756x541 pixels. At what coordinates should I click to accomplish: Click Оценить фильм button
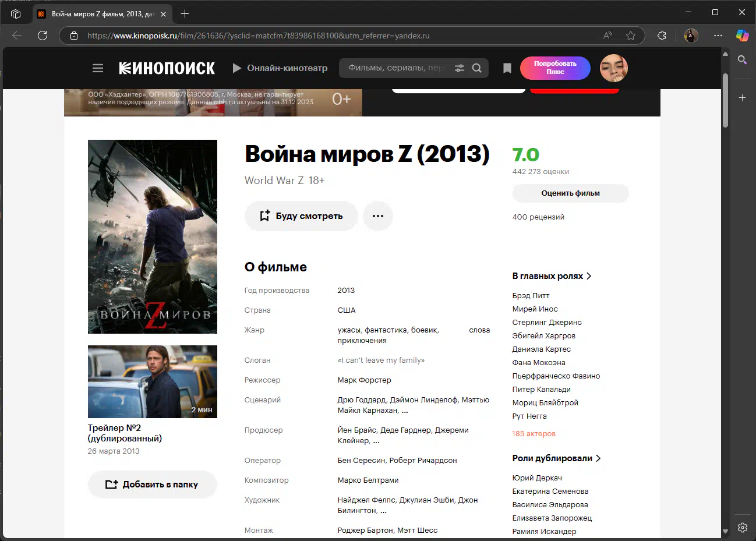click(570, 193)
